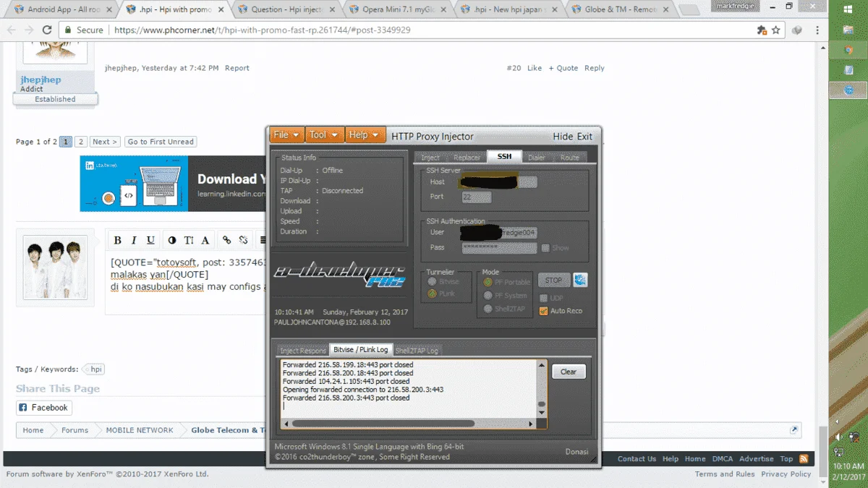Open File dropdown menu
Screen dimensions: 868x488
286,135
